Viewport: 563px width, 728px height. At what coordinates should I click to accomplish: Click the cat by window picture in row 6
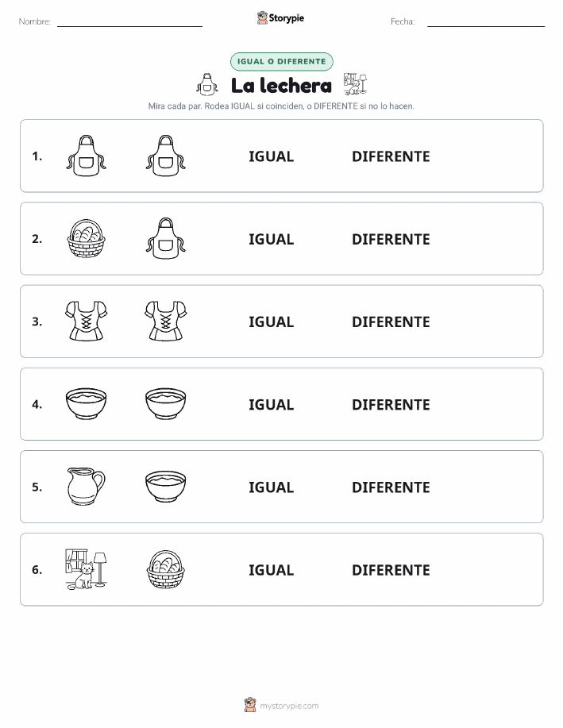(x=86, y=569)
